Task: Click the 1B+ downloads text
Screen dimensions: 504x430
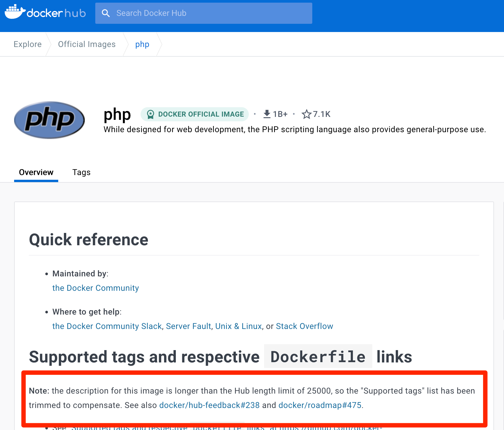Action: point(280,114)
